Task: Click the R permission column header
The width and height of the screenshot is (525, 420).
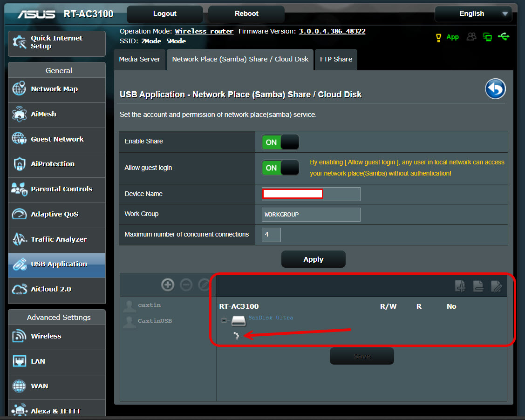Action: (419, 306)
